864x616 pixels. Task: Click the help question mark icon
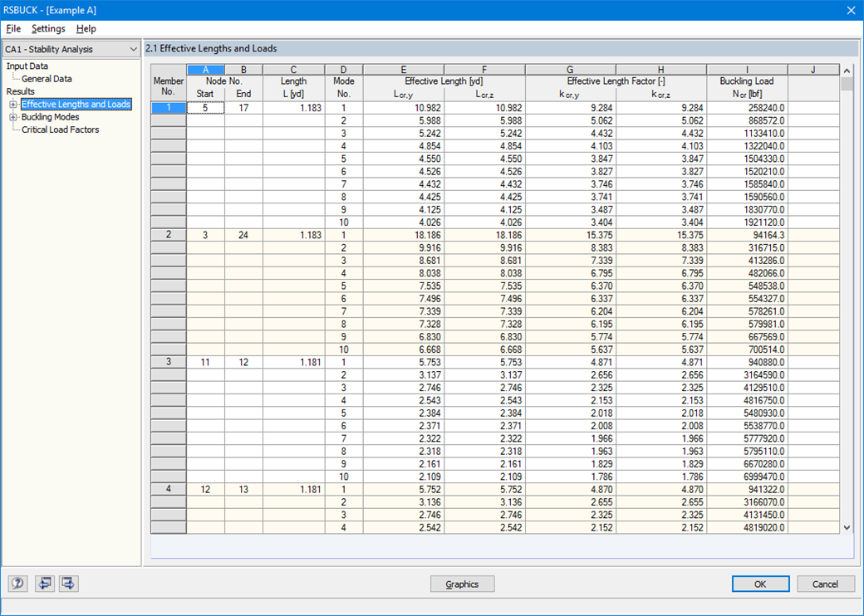[x=17, y=584]
